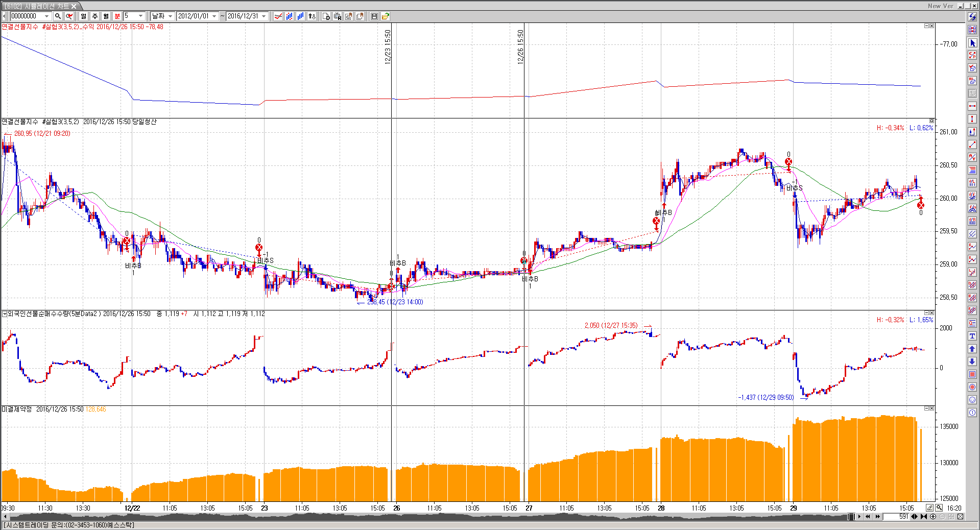Click the open folder icon in toolbar

click(x=386, y=16)
